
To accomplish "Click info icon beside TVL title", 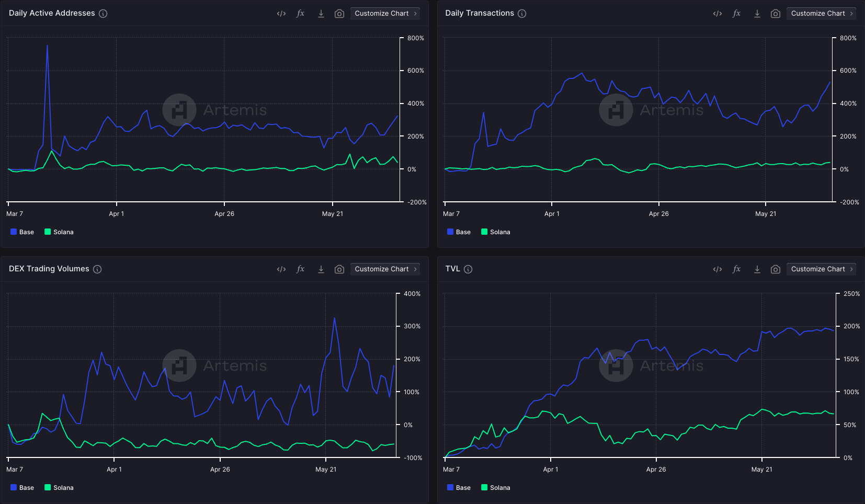I will pyautogui.click(x=468, y=269).
